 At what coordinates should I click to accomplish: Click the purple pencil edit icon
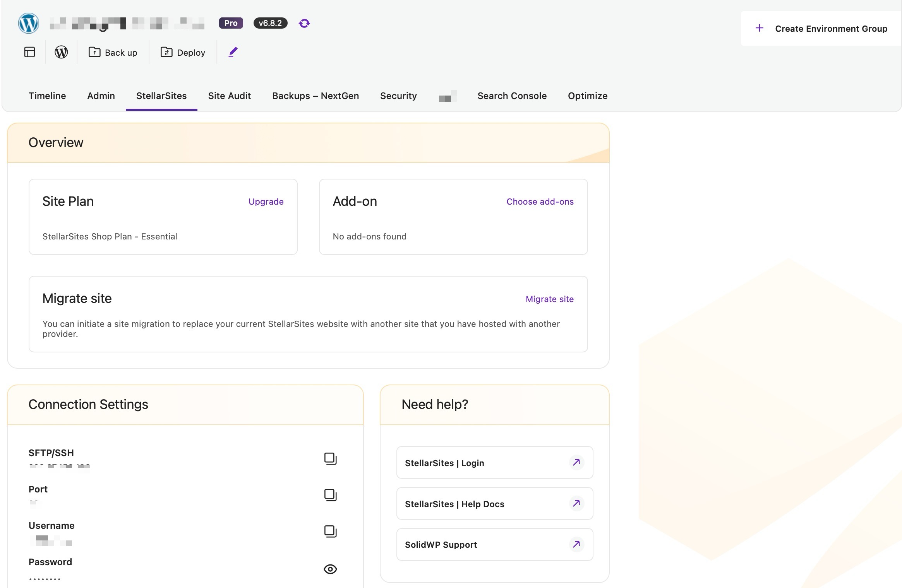click(233, 52)
